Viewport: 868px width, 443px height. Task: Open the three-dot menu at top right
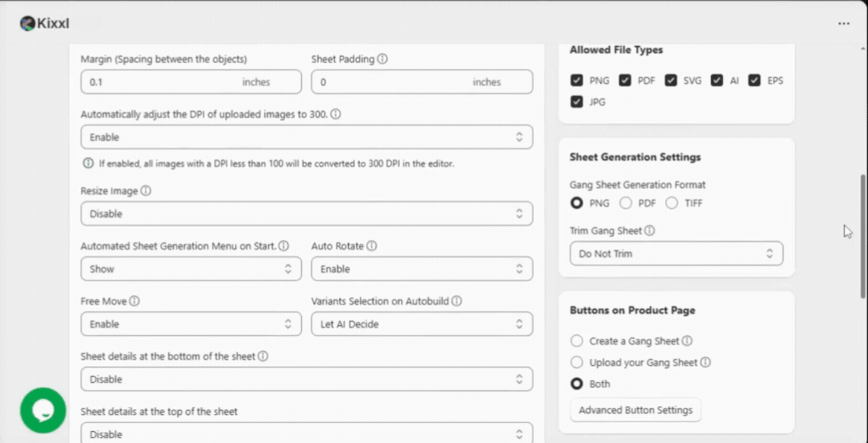point(843,24)
